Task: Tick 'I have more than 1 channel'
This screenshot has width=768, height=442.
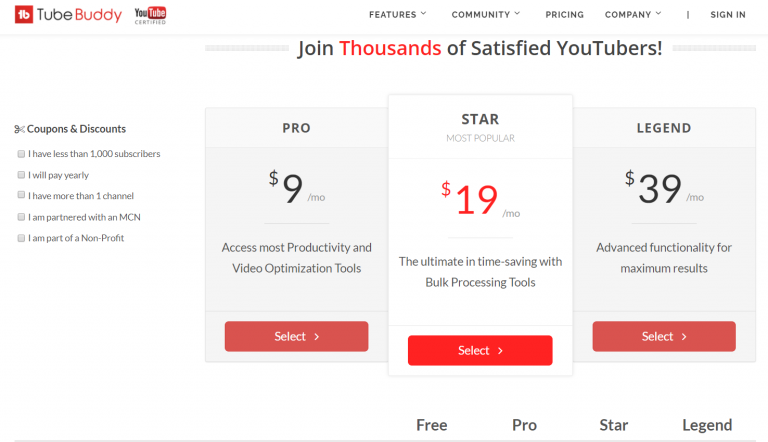Action: (x=21, y=195)
